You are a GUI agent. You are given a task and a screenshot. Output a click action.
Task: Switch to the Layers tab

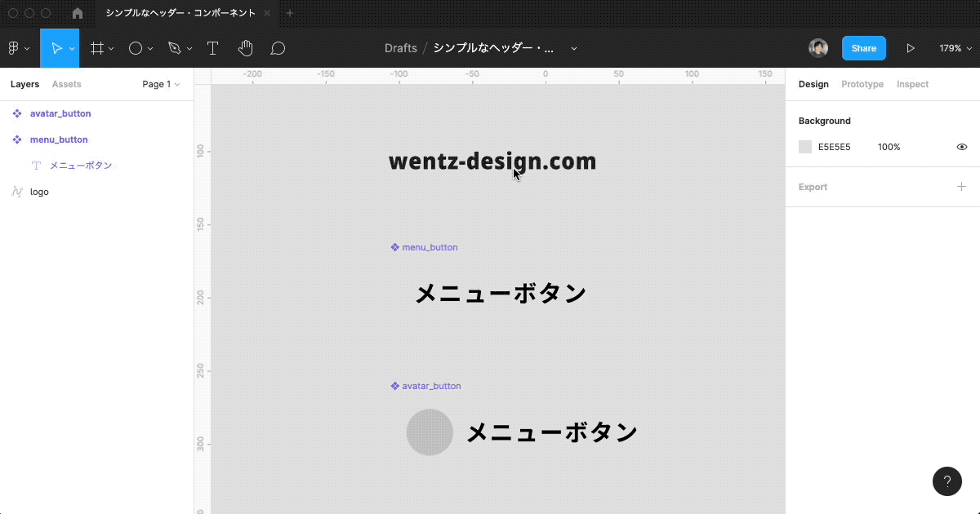click(24, 84)
